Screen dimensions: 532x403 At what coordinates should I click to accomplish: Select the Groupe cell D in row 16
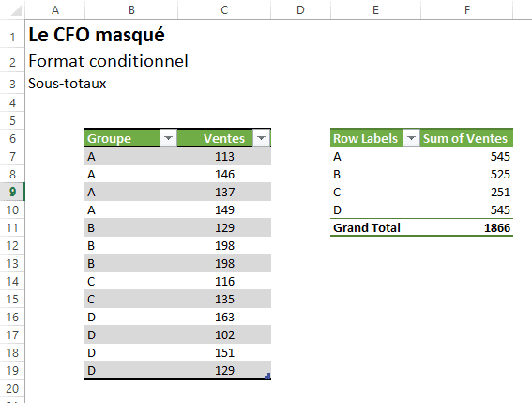tap(131, 317)
